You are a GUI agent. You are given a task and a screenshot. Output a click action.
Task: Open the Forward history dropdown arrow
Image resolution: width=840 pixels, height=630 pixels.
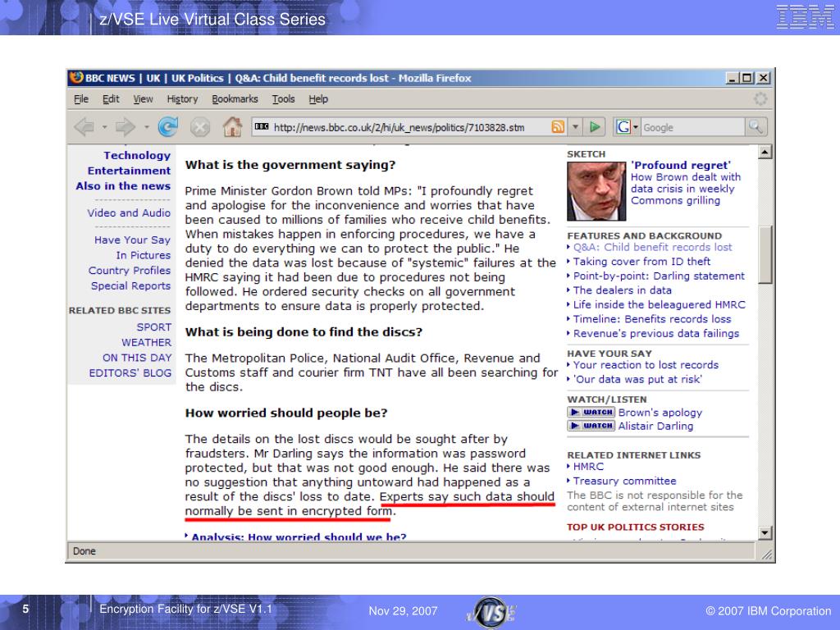pyautogui.click(x=146, y=127)
